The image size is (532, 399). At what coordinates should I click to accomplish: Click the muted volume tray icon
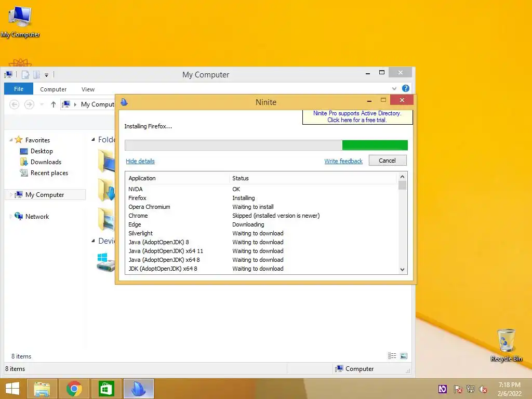[x=483, y=389]
